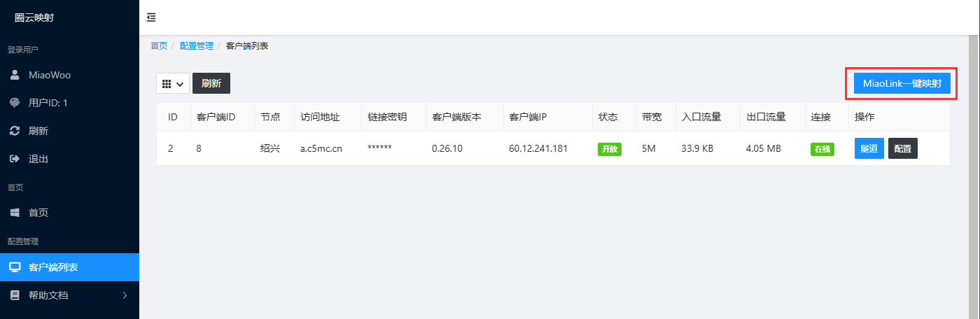This screenshot has height=319, width=980.
Task: Click the breadcrumb text 客户端列表
Action: [x=247, y=45]
